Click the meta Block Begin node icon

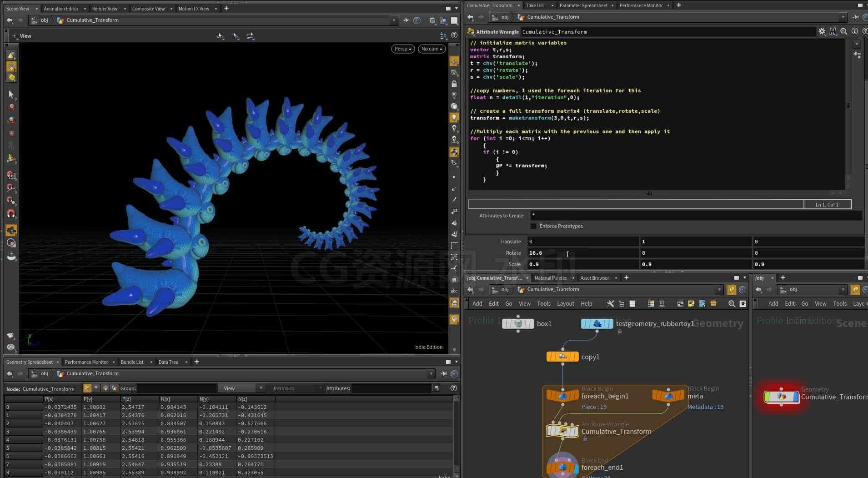(668, 396)
